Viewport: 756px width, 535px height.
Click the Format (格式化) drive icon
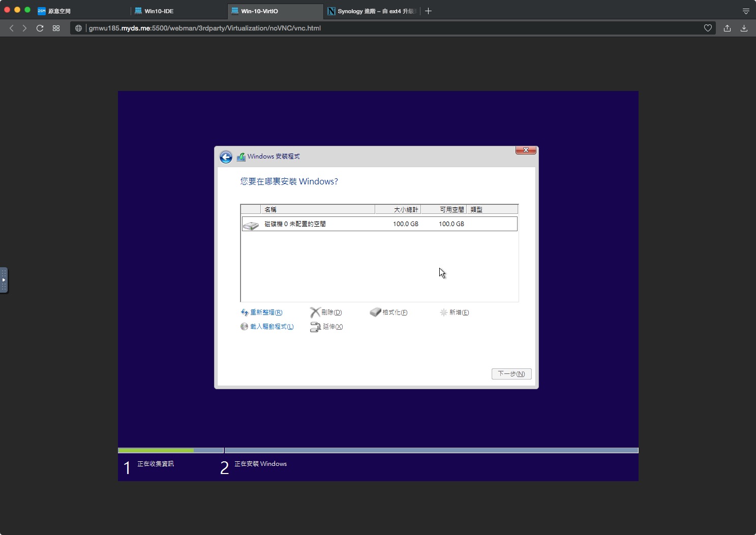[x=375, y=312]
